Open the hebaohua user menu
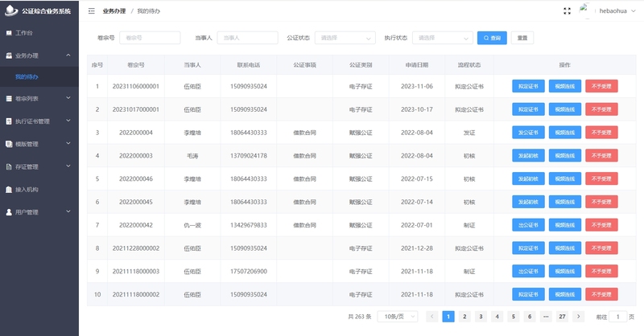Viewport: 644px width, 336px height. coord(617,11)
